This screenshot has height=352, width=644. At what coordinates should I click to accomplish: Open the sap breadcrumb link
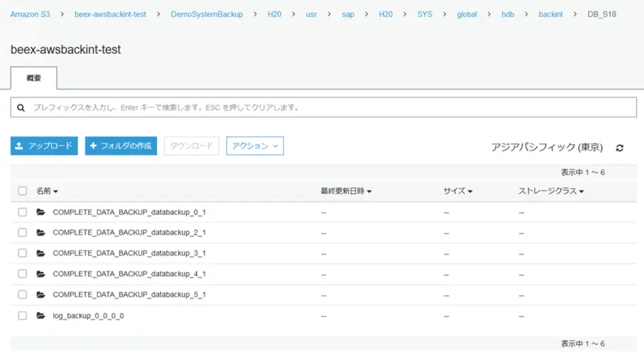348,14
